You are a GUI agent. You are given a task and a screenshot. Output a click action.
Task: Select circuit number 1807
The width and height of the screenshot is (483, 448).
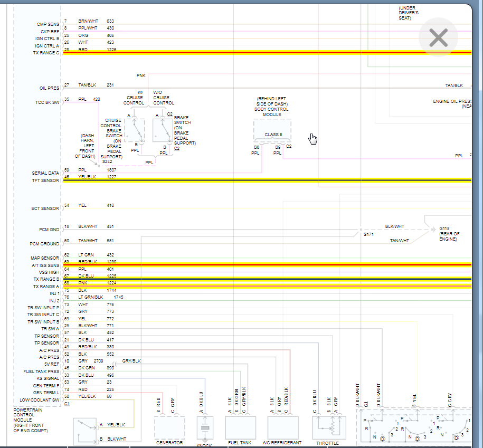click(x=111, y=170)
